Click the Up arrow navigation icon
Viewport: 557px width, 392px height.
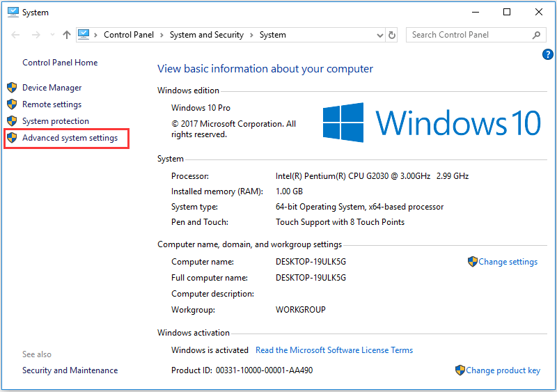pyautogui.click(x=67, y=35)
